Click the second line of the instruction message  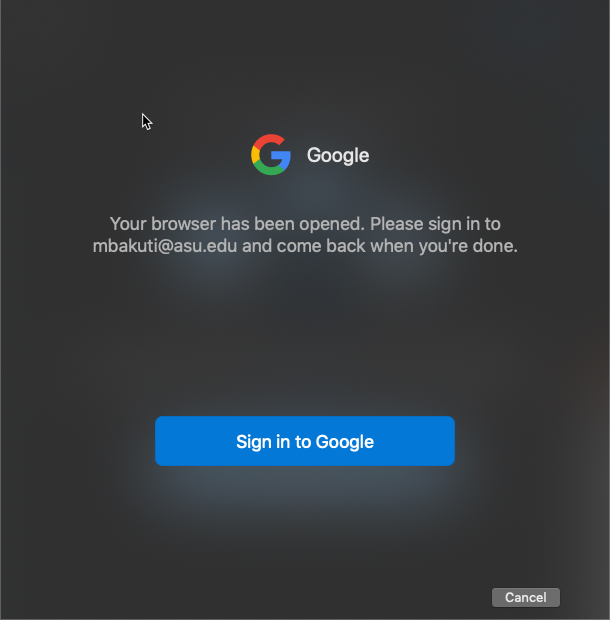[305, 246]
